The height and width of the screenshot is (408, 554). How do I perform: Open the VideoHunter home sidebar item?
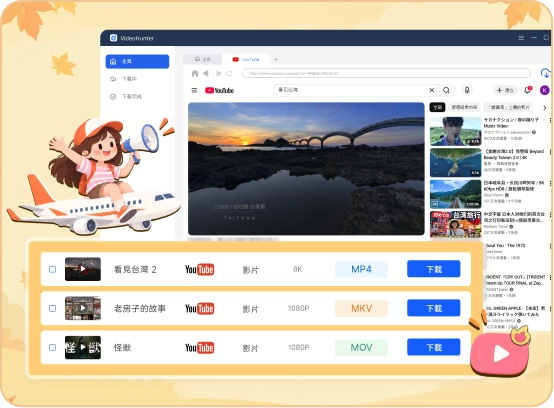click(x=137, y=61)
